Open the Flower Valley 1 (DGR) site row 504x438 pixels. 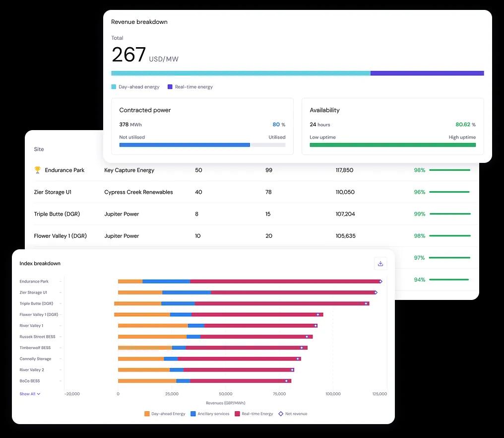60,236
